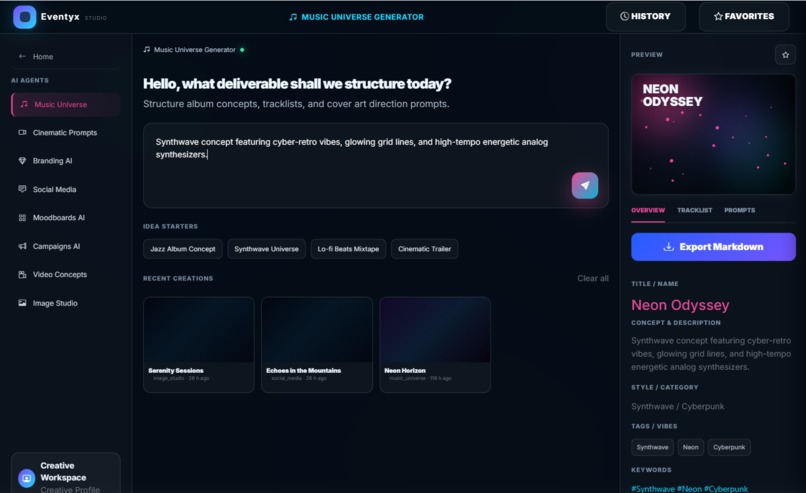Click the Branding AI diamond icon
The image size is (806, 493).
tap(22, 160)
